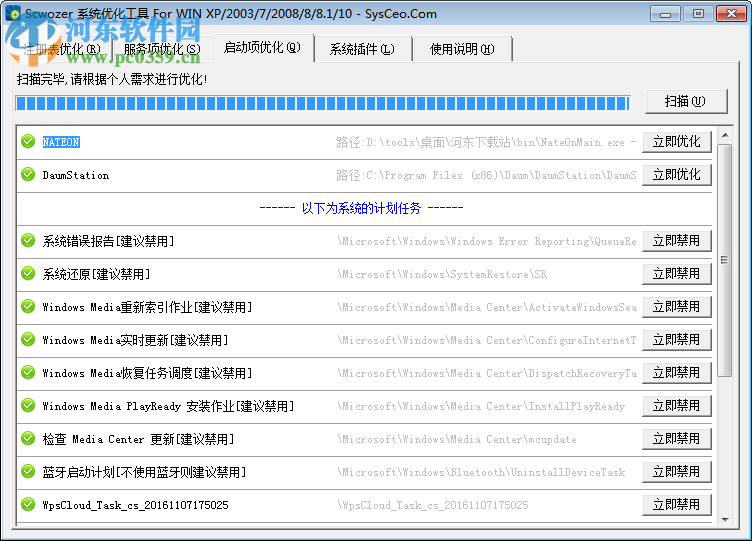This screenshot has height=541, width=752.
Task: Select 系统还原[建议禁用] row text
Action: [96, 274]
